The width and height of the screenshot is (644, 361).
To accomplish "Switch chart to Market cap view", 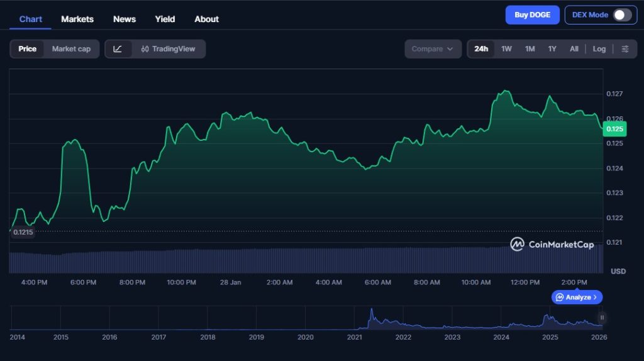I will coord(71,49).
